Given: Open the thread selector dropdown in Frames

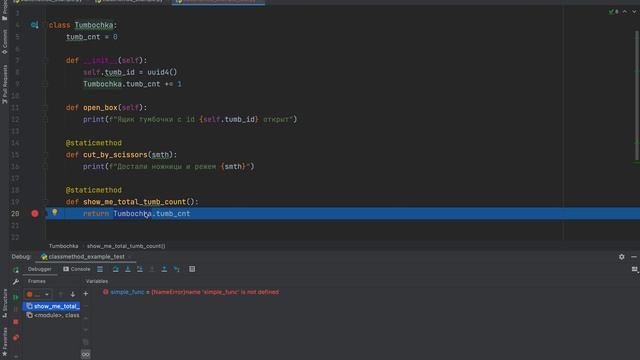Looking at the screenshot, I should (x=38, y=294).
